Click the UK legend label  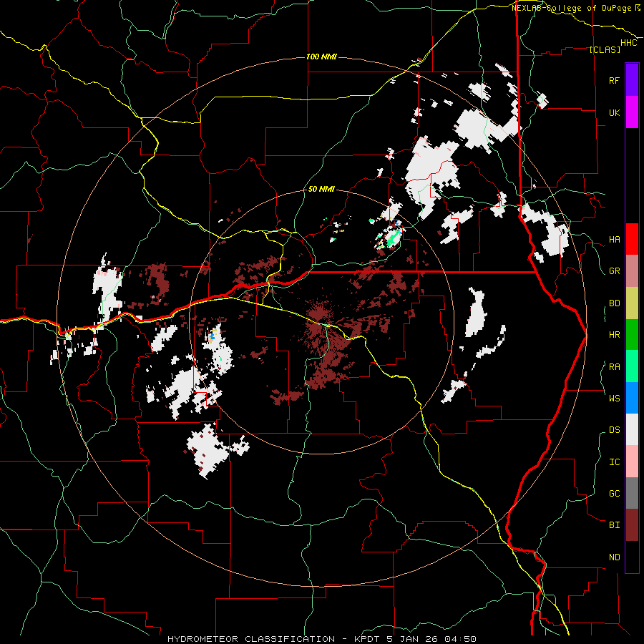(614, 112)
